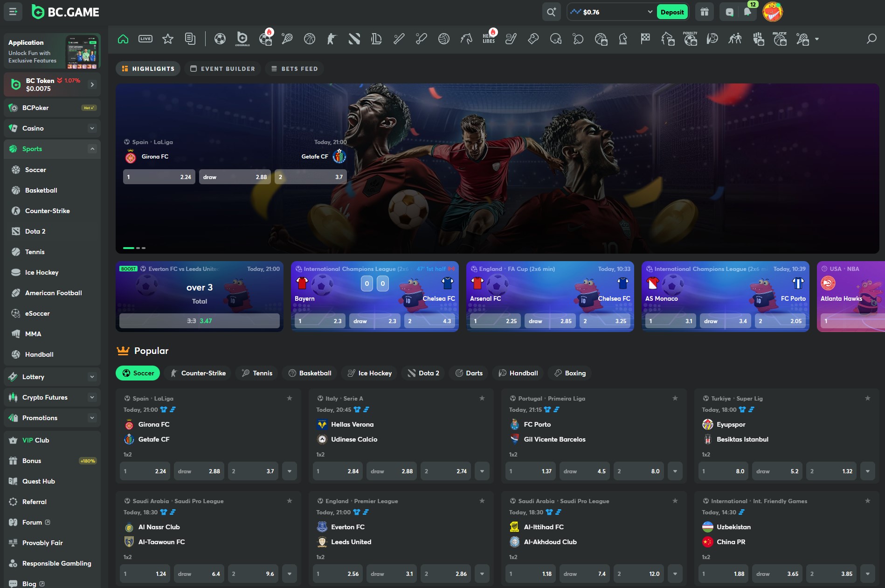Open the Favorites star in sports toolbar
Image resolution: width=885 pixels, height=588 pixels.
coord(168,39)
